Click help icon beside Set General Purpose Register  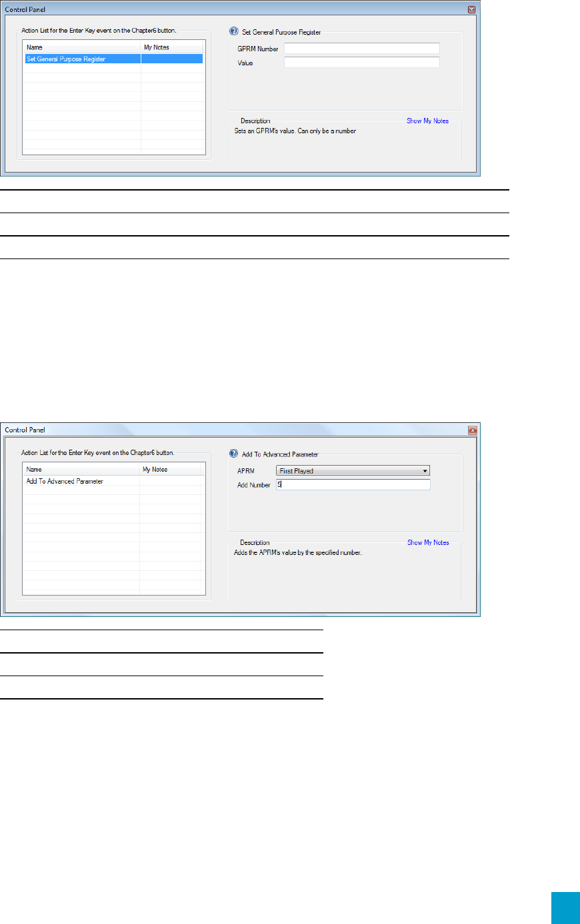coord(233,31)
